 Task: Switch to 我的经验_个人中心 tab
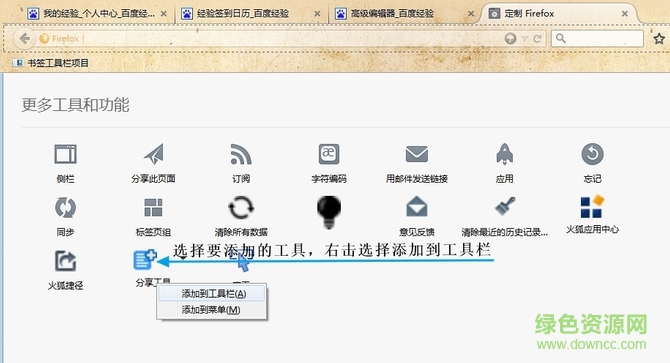point(97,14)
